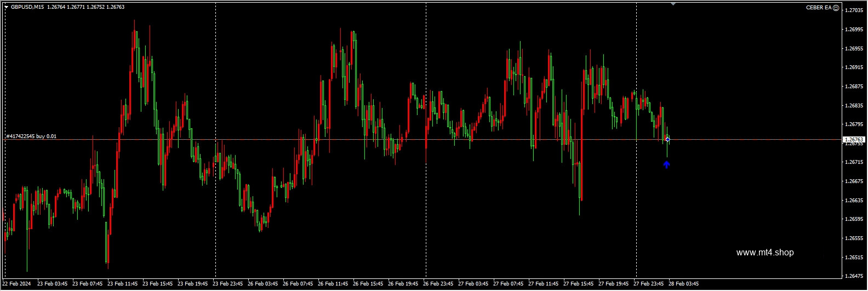Click the 26 Feb 19:45 time label
Image resolution: width=868 pixels, height=291 pixels.
click(403, 284)
